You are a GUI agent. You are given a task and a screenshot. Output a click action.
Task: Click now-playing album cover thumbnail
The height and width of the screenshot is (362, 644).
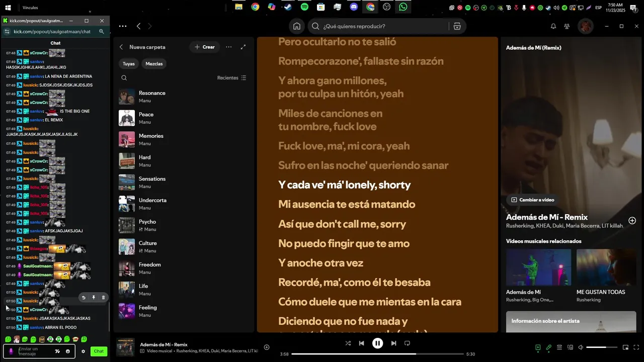point(125,347)
